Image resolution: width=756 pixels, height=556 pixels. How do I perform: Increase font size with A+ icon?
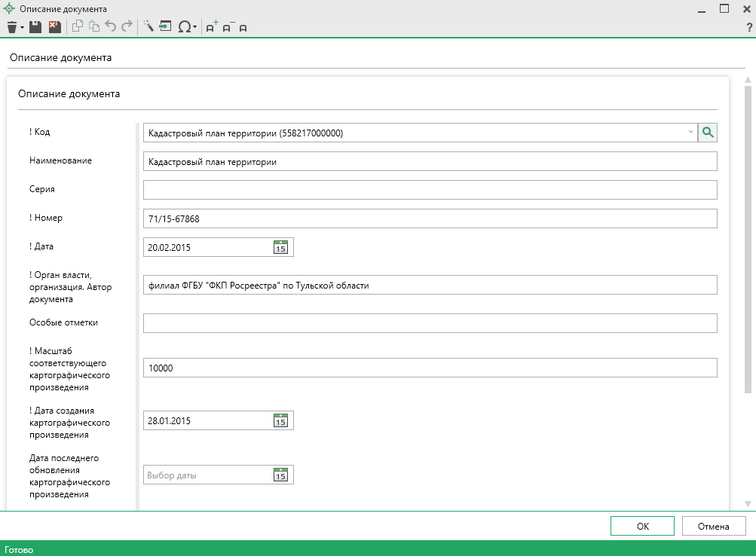click(x=211, y=27)
